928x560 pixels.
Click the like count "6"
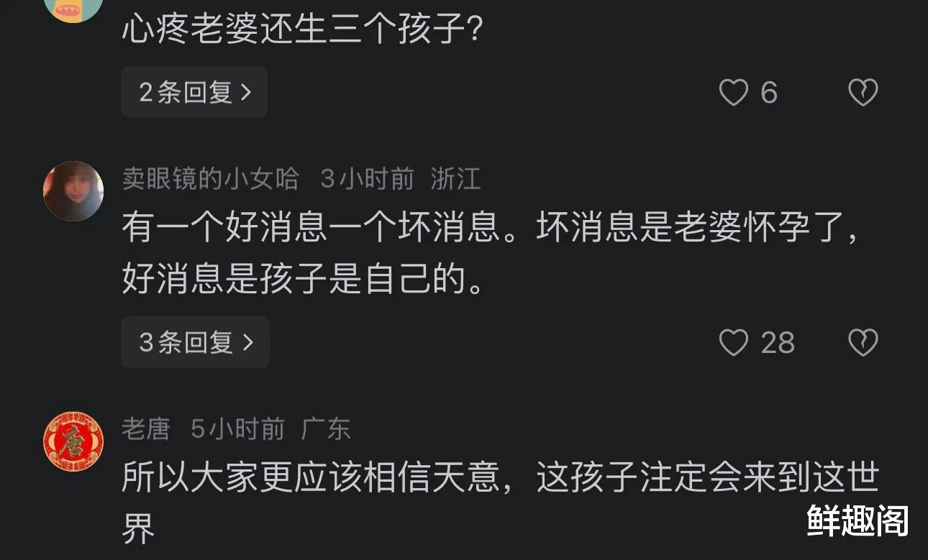pyautogui.click(x=769, y=93)
